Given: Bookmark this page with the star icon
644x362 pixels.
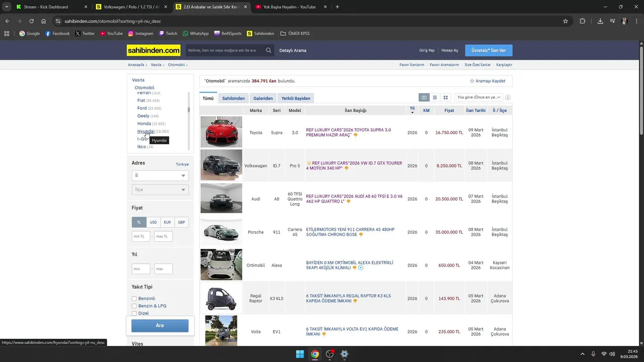Looking at the screenshot, I should coord(566,21).
